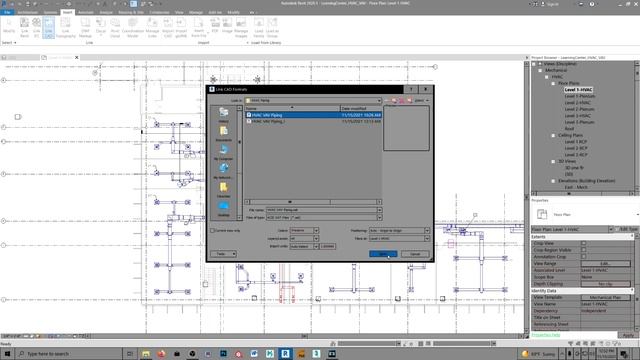
Task: Open the Properties help link
Action: click(546, 335)
